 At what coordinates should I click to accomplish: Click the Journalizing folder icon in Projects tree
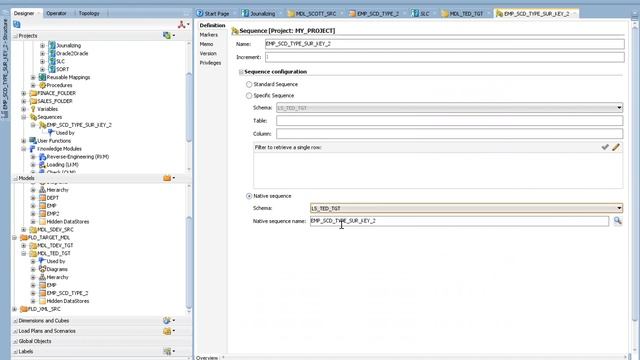coord(52,45)
